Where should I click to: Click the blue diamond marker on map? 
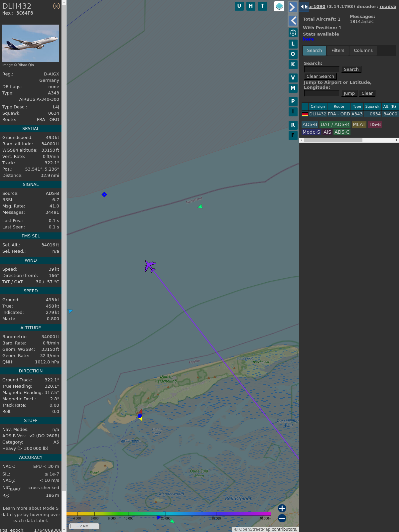tap(104, 195)
